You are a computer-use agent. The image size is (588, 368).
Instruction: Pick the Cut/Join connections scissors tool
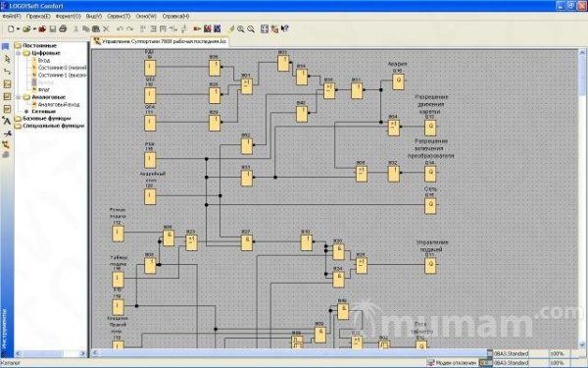7,133
